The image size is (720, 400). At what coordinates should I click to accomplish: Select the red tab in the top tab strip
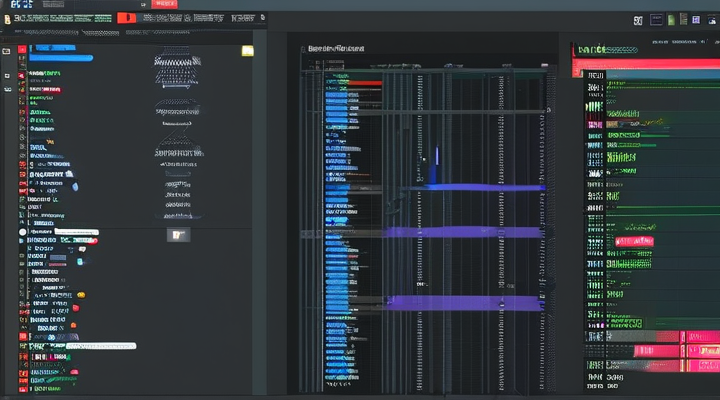[x=127, y=17]
